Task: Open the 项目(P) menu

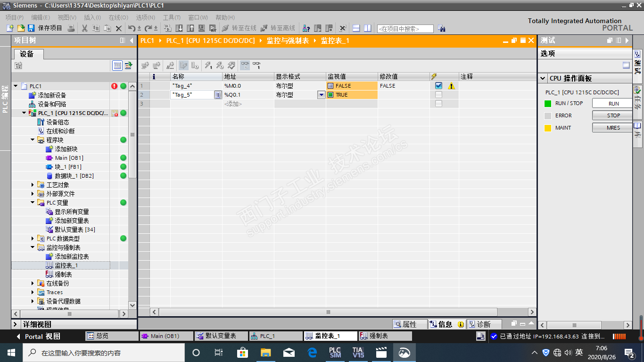Action: pyautogui.click(x=15, y=17)
